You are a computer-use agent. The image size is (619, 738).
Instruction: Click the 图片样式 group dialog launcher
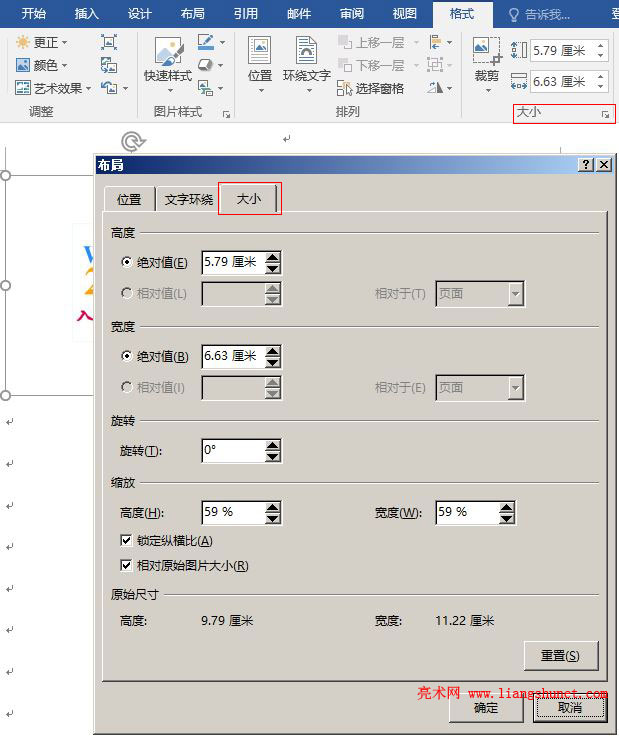(226, 114)
